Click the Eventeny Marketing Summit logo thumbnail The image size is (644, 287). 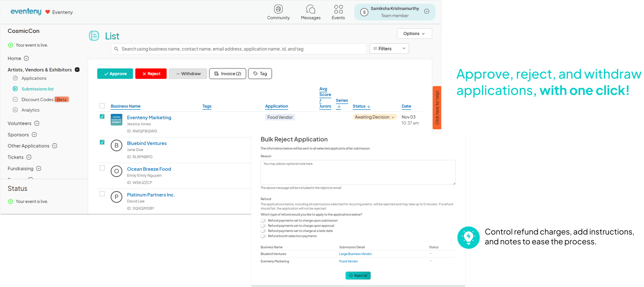(117, 120)
